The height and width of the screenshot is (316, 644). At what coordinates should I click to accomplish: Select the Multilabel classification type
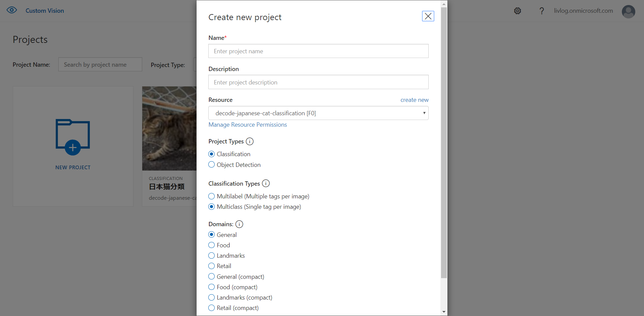211,196
